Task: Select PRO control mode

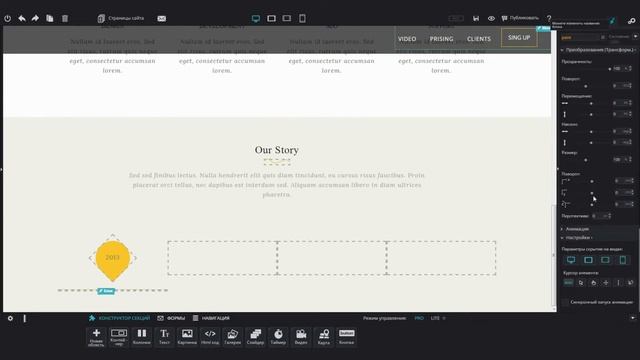Action: tap(419, 318)
